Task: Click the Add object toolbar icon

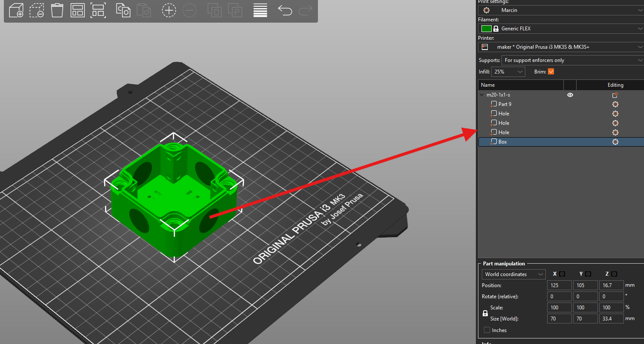Action: (16, 10)
